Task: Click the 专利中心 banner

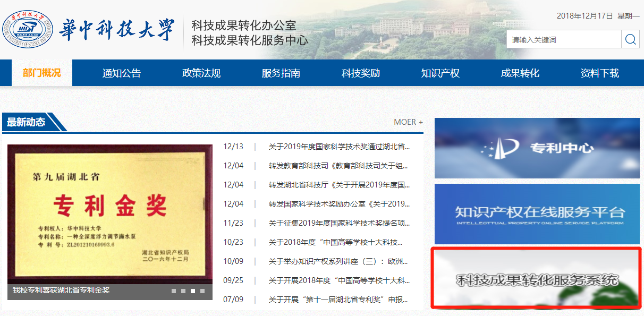Action: [537, 148]
